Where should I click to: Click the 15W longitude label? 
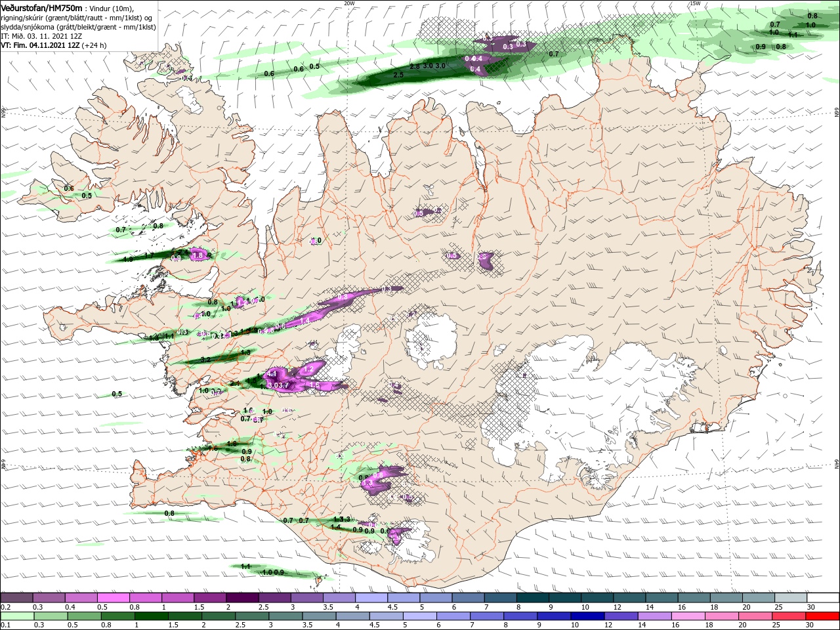point(694,3)
